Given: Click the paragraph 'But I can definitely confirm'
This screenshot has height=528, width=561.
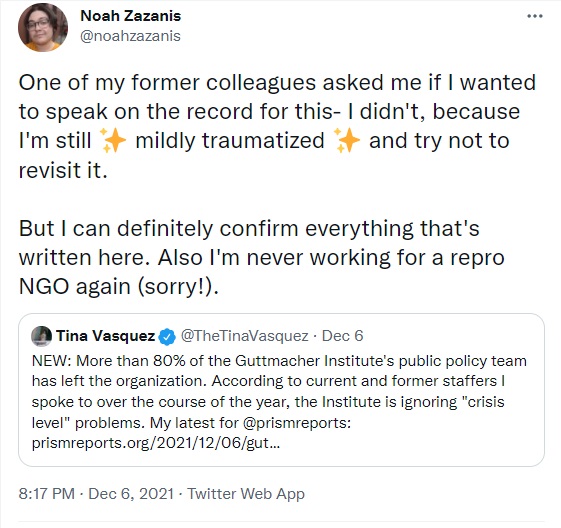Looking at the screenshot, I should click(262, 257).
